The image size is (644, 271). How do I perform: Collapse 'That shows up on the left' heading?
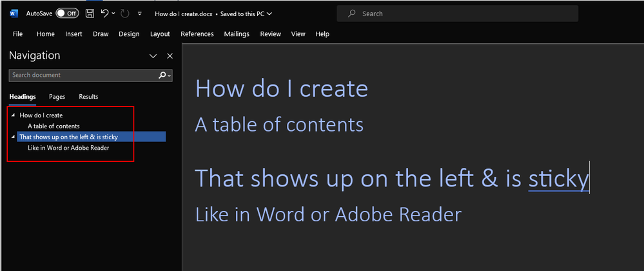[13, 137]
